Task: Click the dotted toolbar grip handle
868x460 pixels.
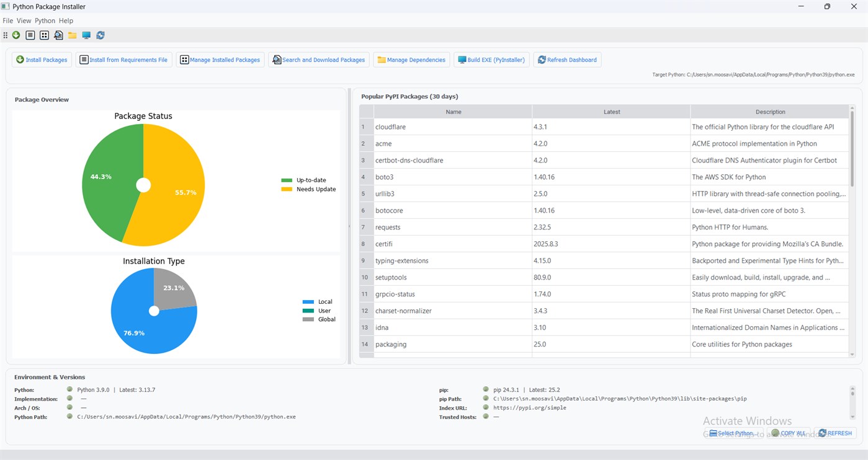Action: [x=6, y=35]
